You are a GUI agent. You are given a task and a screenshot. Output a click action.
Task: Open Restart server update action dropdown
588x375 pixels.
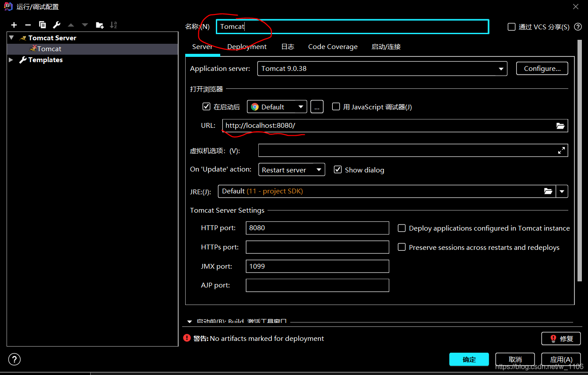[x=292, y=170]
